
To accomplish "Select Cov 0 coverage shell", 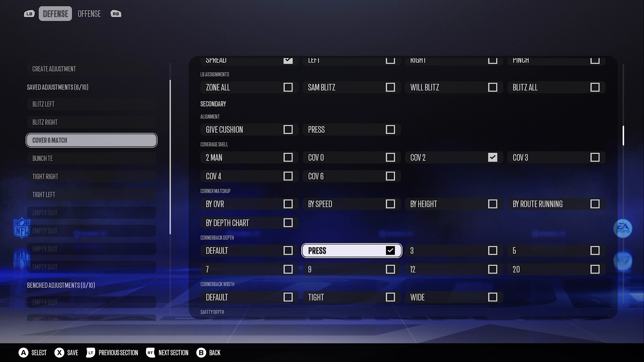I will [352, 158].
